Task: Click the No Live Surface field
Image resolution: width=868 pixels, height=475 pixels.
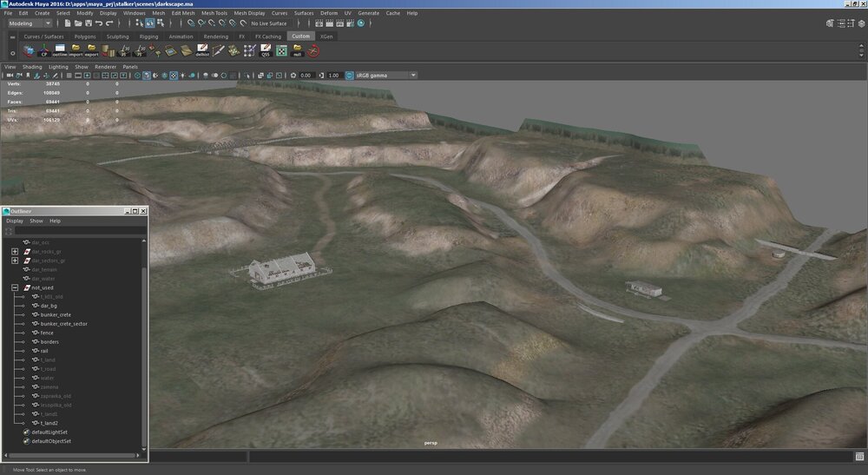Action: tap(269, 23)
